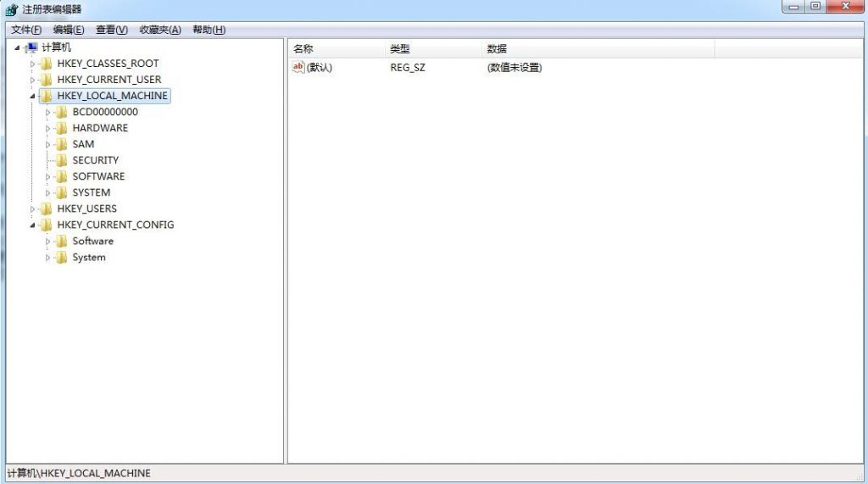Open the 帮助(H) menu
The height and width of the screenshot is (484, 868).
[209, 30]
